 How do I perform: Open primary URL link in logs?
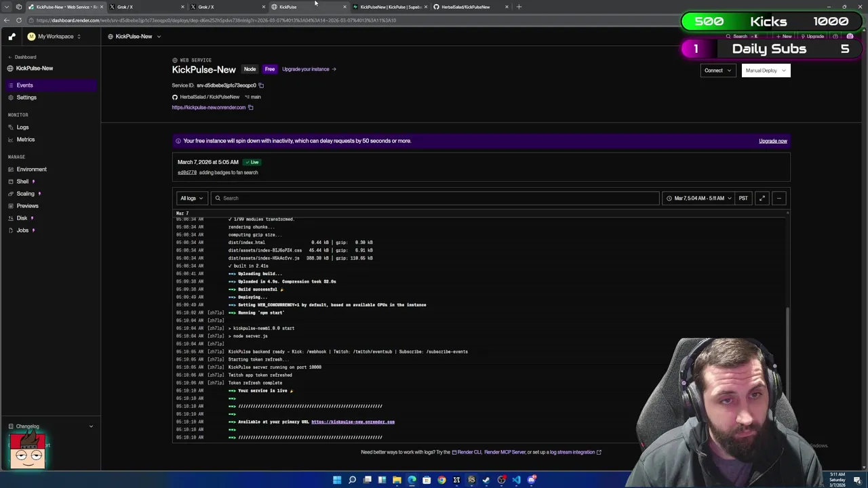(353, 422)
